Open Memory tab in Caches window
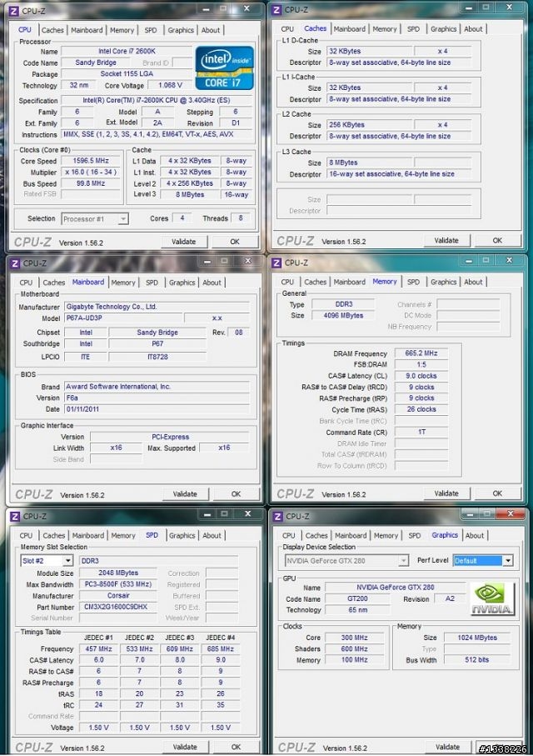Screen dimensions: 533x756 click(x=385, y=29)
